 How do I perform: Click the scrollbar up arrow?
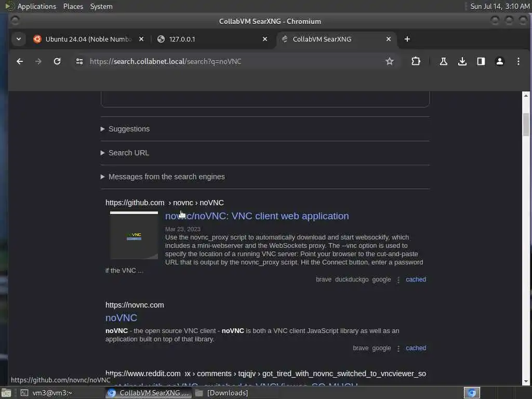[526, 96]
